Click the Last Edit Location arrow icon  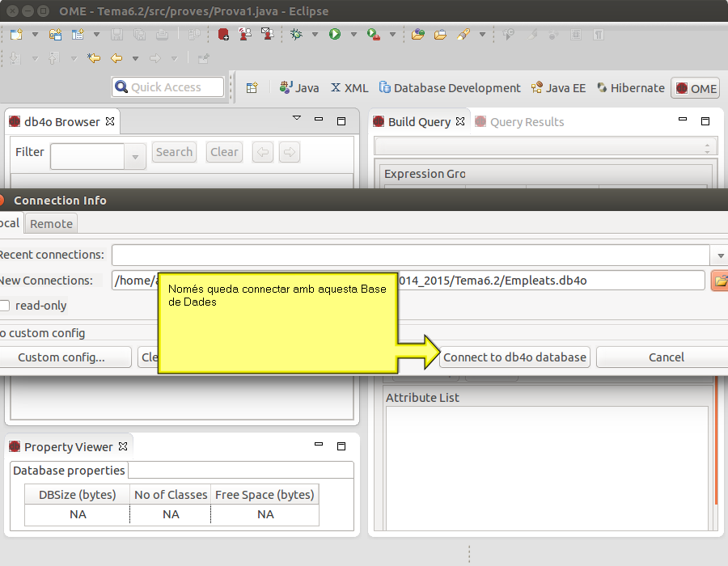coord(94,58)
